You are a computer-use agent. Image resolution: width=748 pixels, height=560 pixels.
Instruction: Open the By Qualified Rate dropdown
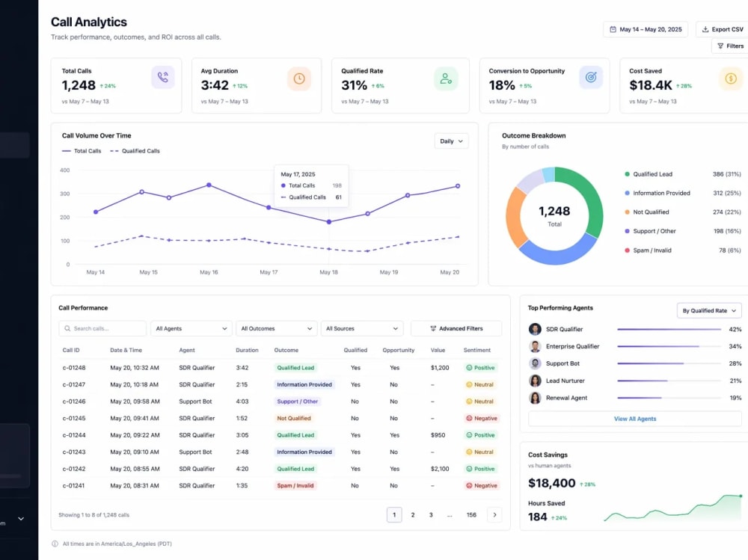pos(709,310)
